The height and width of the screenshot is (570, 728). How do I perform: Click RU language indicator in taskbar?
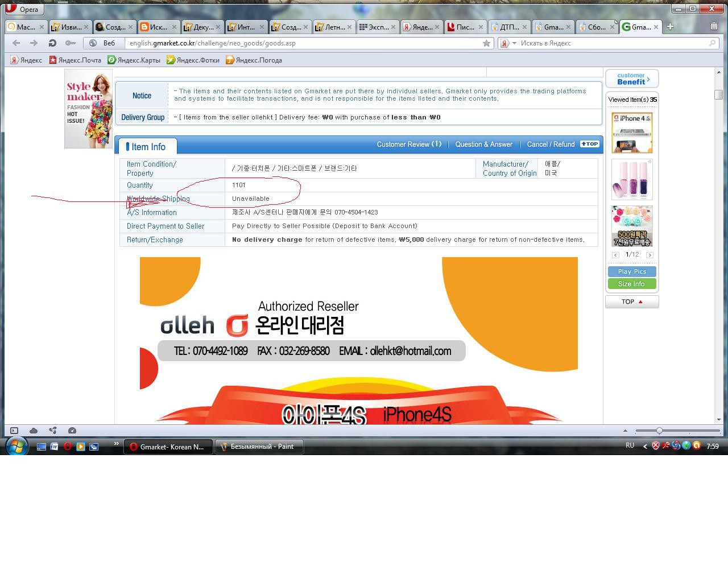pyautogui.click(x=630, y=446)
